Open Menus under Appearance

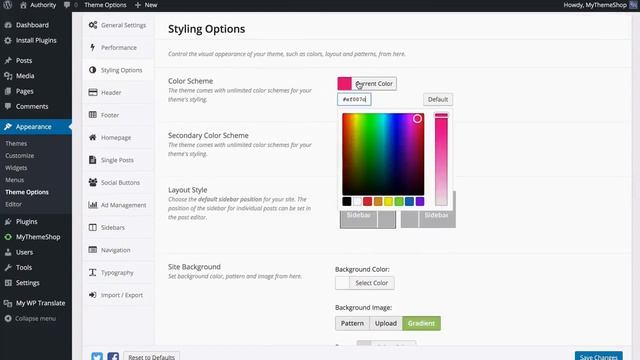point(14,180)
